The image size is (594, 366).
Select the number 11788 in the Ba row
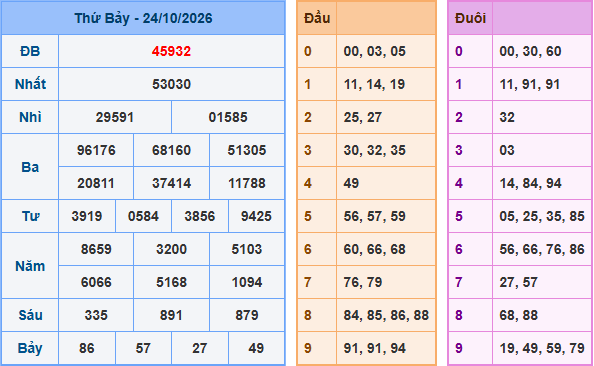(x=247, y=183)
